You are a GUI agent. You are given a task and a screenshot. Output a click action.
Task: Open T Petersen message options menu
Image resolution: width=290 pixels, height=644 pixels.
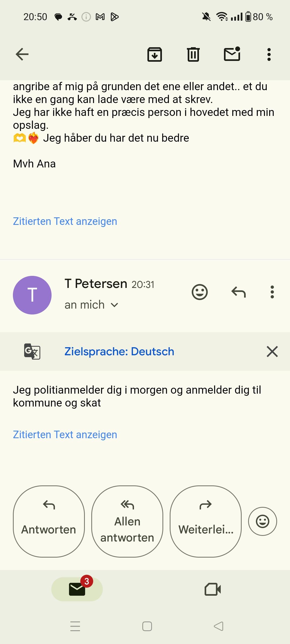pos(272,292)
